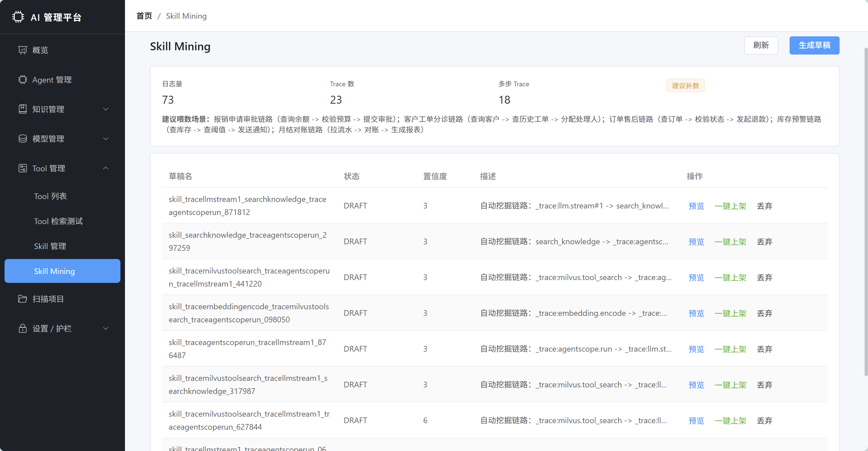Expand the 知识管理 submenu chevron
Viewport: 868px width, 451px height.
click(x=106, y=109)
